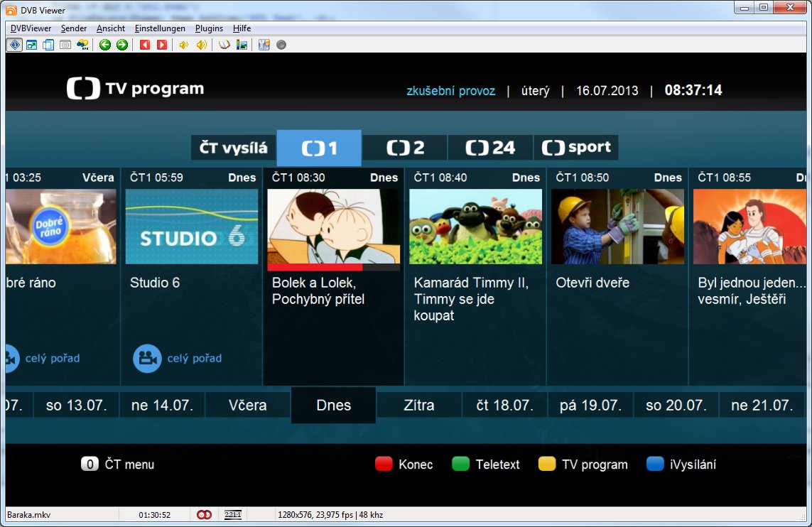812x527 pixels.
Task: Click the red right arrow icon
Action: (x=162, y=45)
